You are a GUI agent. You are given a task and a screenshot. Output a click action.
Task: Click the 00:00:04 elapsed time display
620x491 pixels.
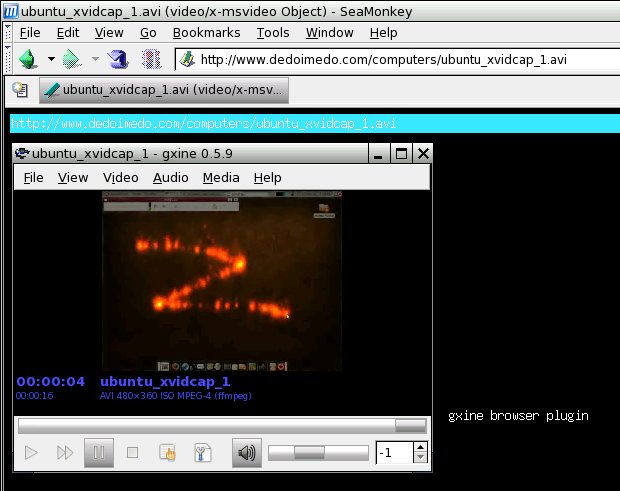51,381
